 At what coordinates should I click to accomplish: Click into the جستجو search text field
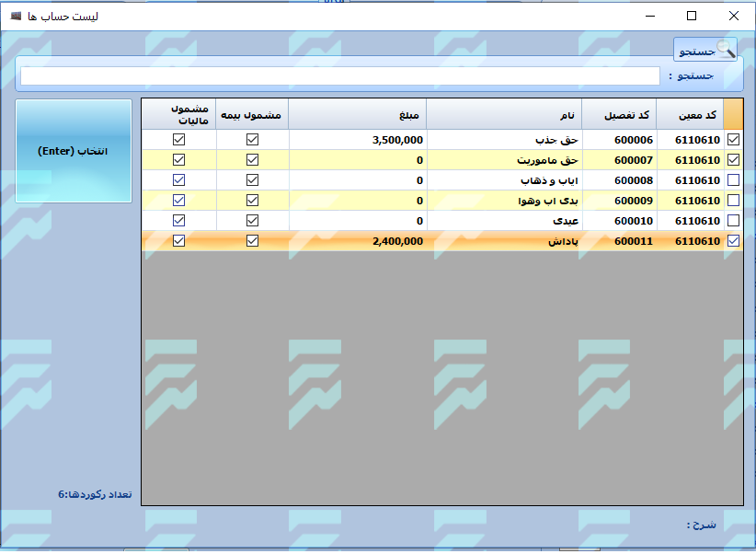pyautogui.click(x=340, y=76)
